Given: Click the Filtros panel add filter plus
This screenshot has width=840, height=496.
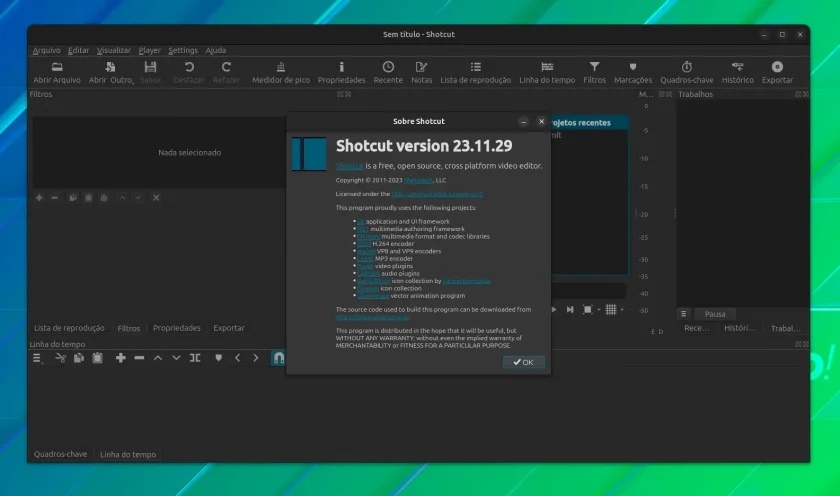Looking at the screenshot, I should (39, 198).
